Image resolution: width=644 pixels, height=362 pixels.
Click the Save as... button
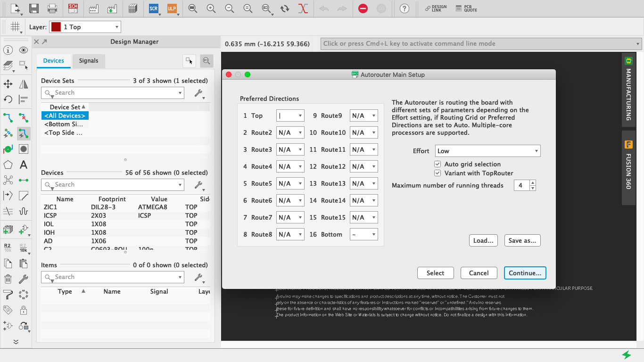click(x=522, y=240)
